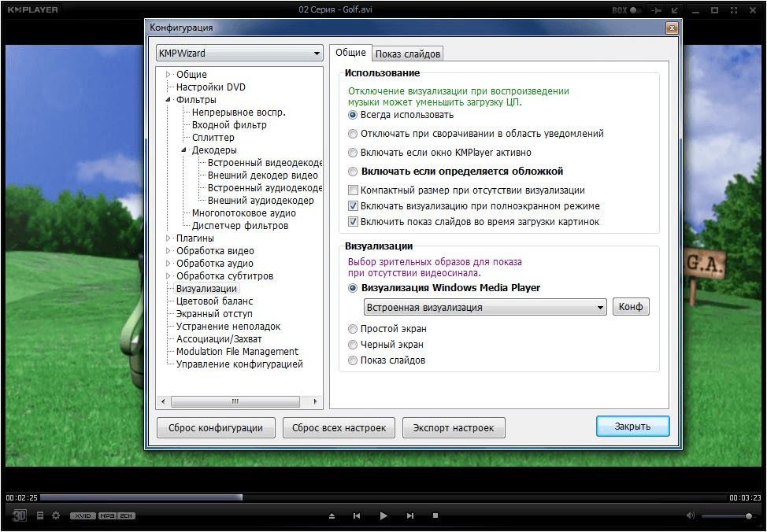Click the 'Конф' button

coord(631,307)
